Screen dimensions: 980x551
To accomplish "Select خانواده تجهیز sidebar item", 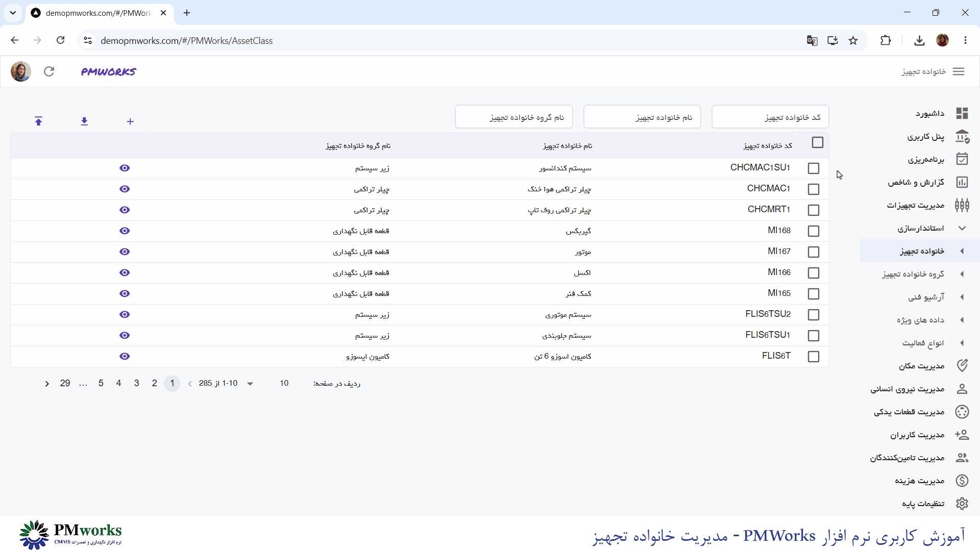I will tap(920, 251).
